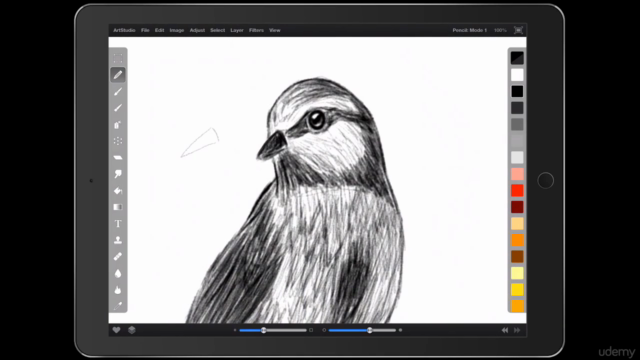Adjust the brush opacity slider

(x=362, y=330)
